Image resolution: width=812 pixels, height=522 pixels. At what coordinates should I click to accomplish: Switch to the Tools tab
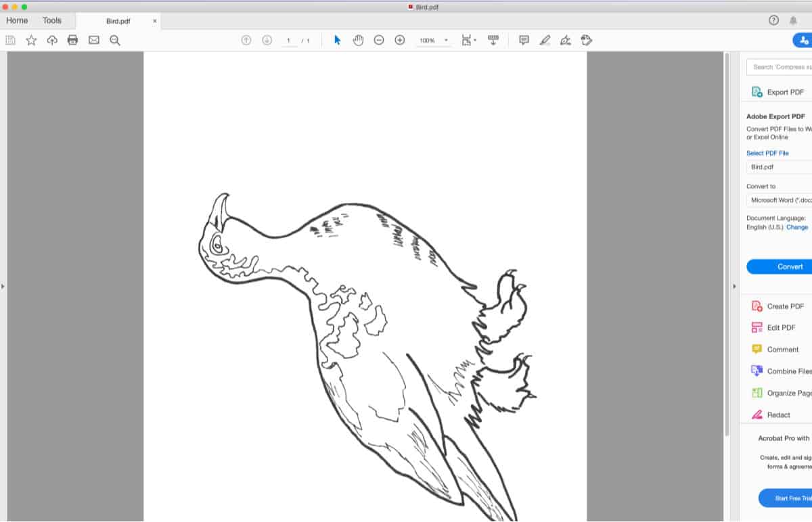point(52,20)
